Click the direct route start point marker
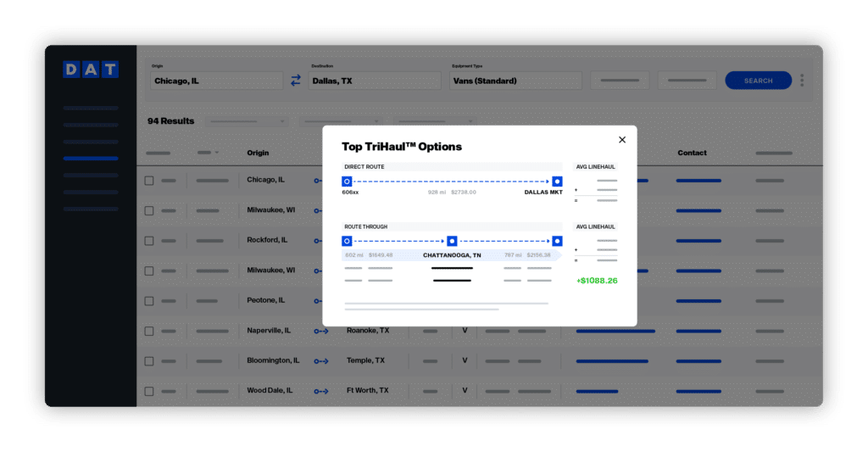The image size is (868, 452). 347,181
